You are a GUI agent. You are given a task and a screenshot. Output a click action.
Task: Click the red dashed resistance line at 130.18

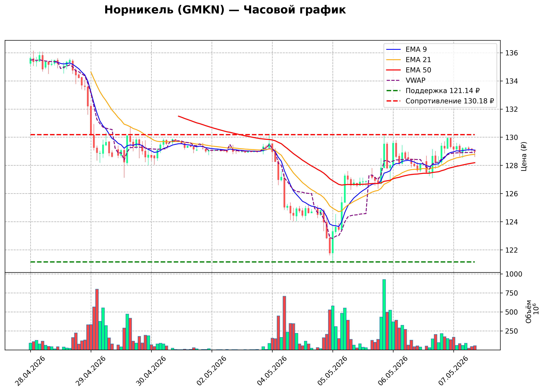(252, 135)
